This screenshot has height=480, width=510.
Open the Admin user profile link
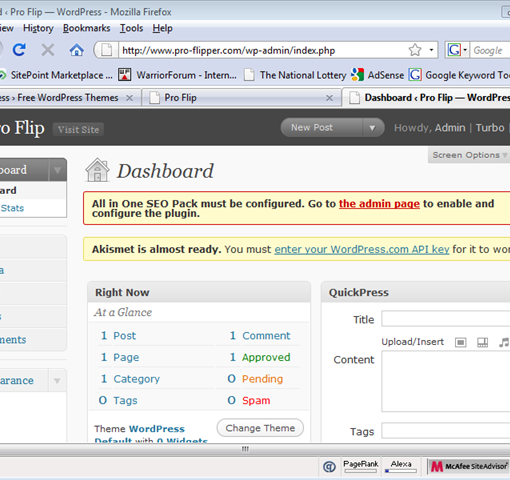[450, 128]
